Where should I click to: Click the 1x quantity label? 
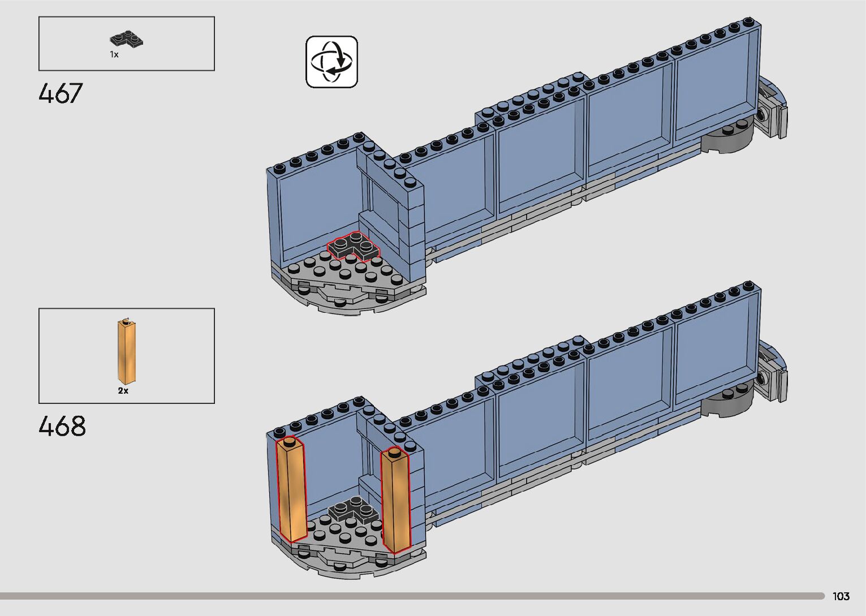coord(114,55)
